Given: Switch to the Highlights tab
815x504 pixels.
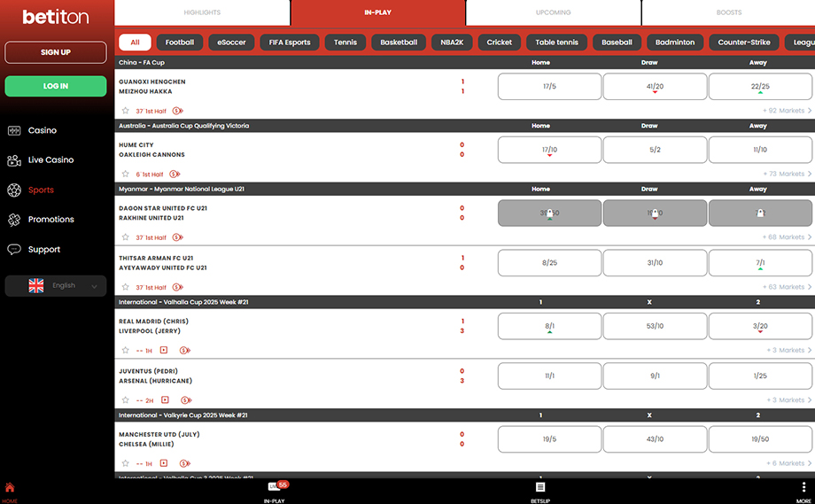Looking at the screenshot, I should point(202,12).
